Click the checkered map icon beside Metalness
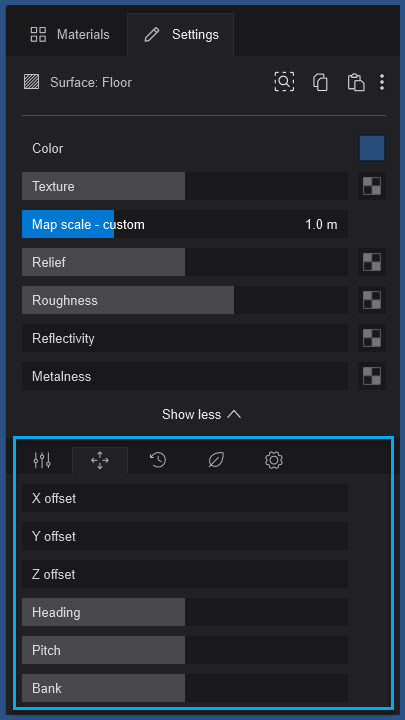 click(x=372, y=376)
